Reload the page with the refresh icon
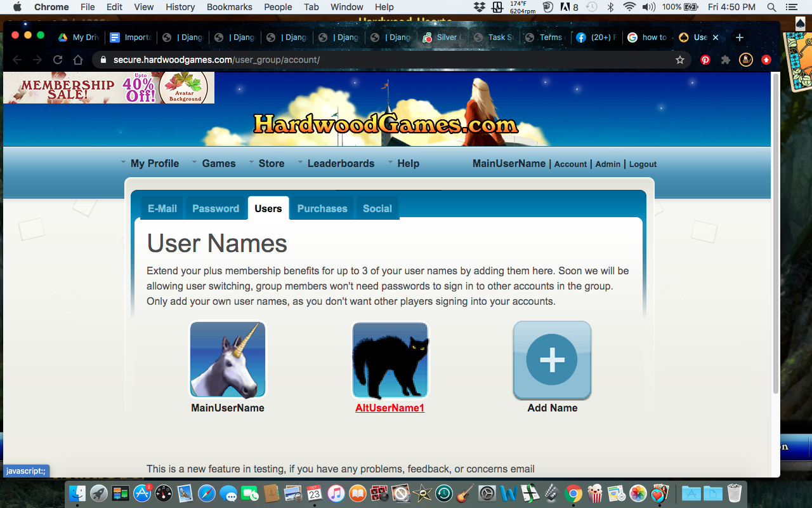This screenshot has height=508, width=812. pyautogui.click(x=58, y=60)
